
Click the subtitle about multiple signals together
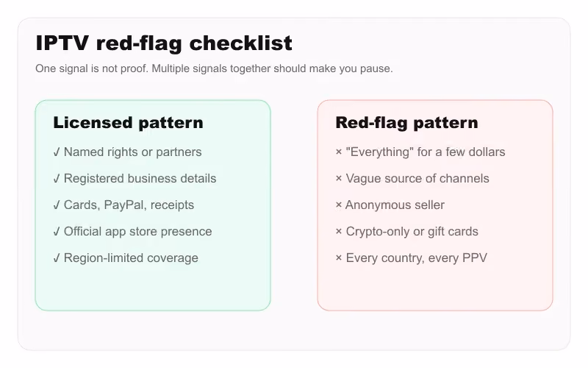(214, 68)
